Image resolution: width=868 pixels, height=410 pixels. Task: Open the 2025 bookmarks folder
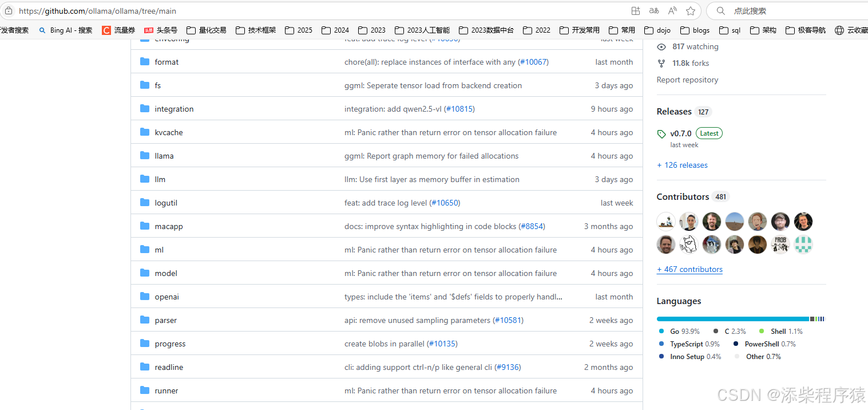point(299,30)
